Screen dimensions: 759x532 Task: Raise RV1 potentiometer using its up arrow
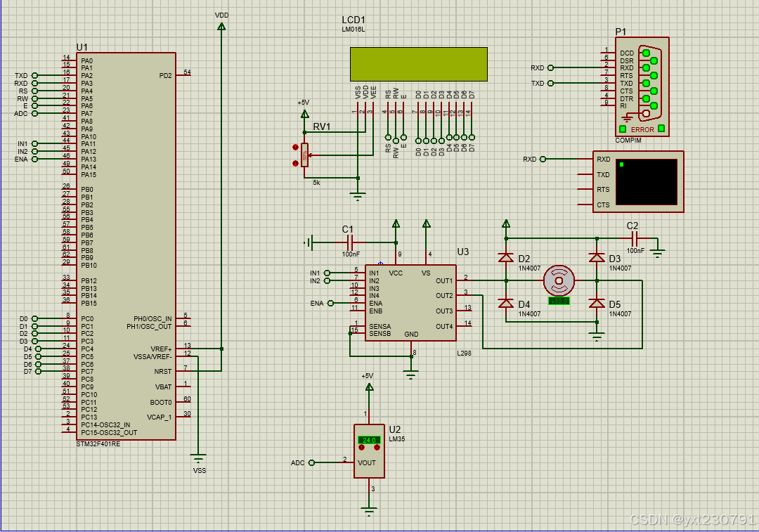click(295, 147)
